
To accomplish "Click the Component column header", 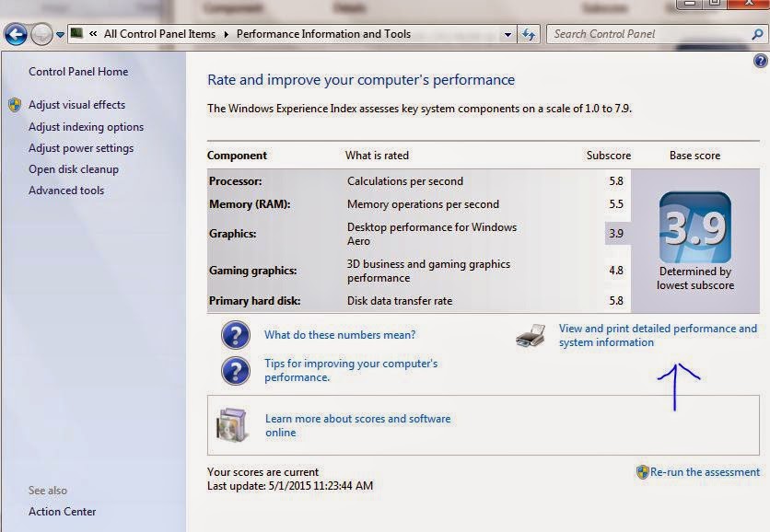I will pos(237,156).
